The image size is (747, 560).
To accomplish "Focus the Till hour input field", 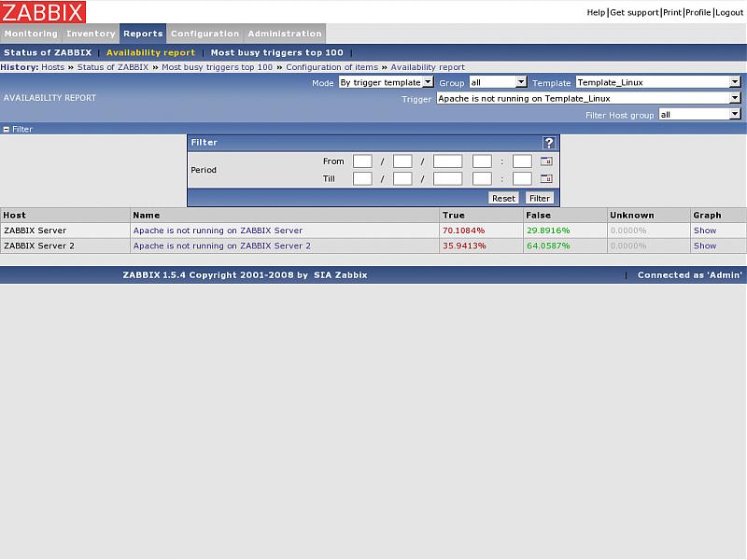I will (x=482, y=179).
